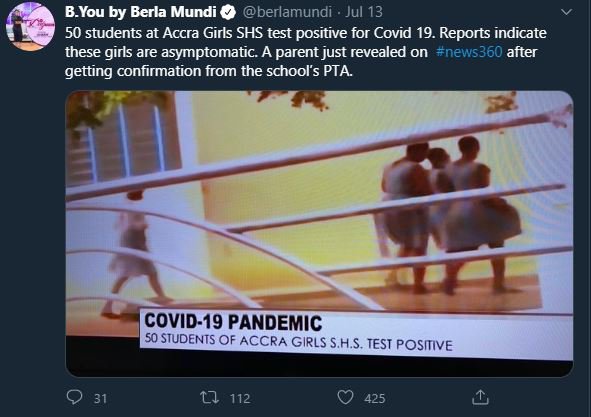Open the Jul 13 tweet timestamp
Screen dimensions: 591x417
(x=364, y=12)
